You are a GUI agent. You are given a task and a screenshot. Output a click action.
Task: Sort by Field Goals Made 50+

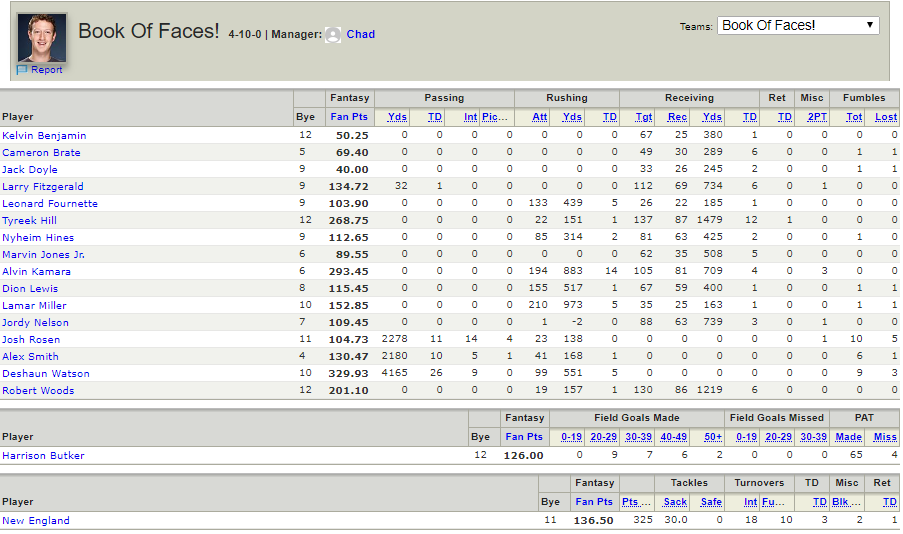tap(713, 437)
